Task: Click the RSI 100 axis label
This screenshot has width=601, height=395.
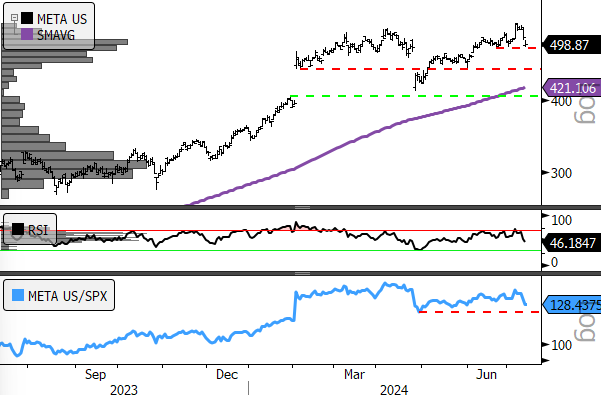Action: 562,220
